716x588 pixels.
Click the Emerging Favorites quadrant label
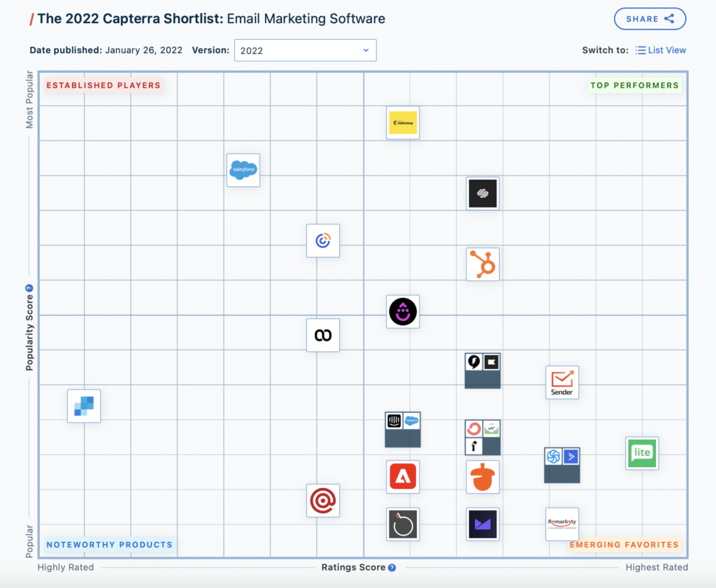pos(624,545)
